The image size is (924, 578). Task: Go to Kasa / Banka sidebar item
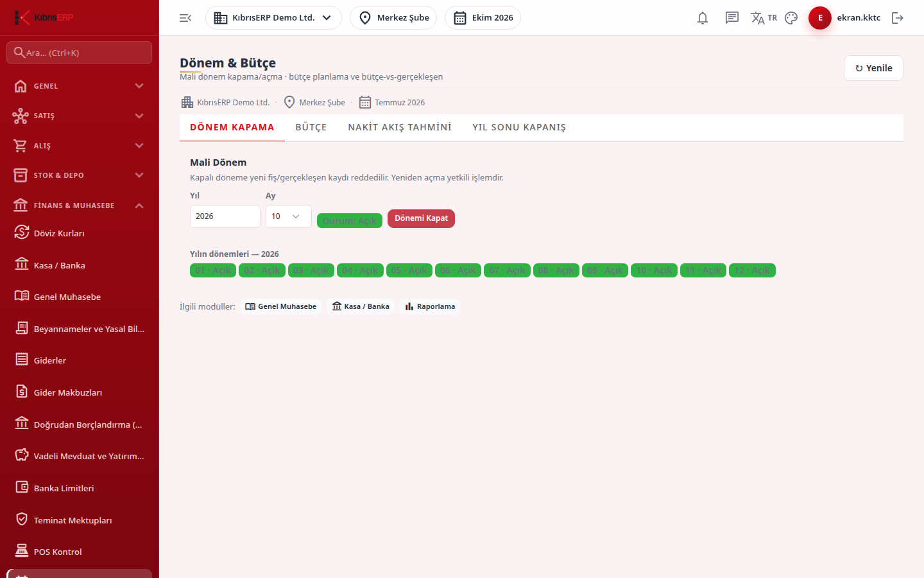tap(80, 265)
